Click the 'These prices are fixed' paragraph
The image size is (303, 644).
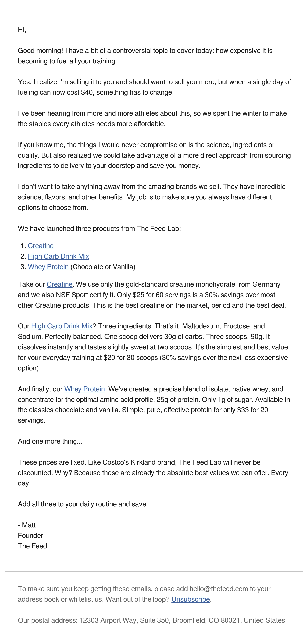pos(153,473)
